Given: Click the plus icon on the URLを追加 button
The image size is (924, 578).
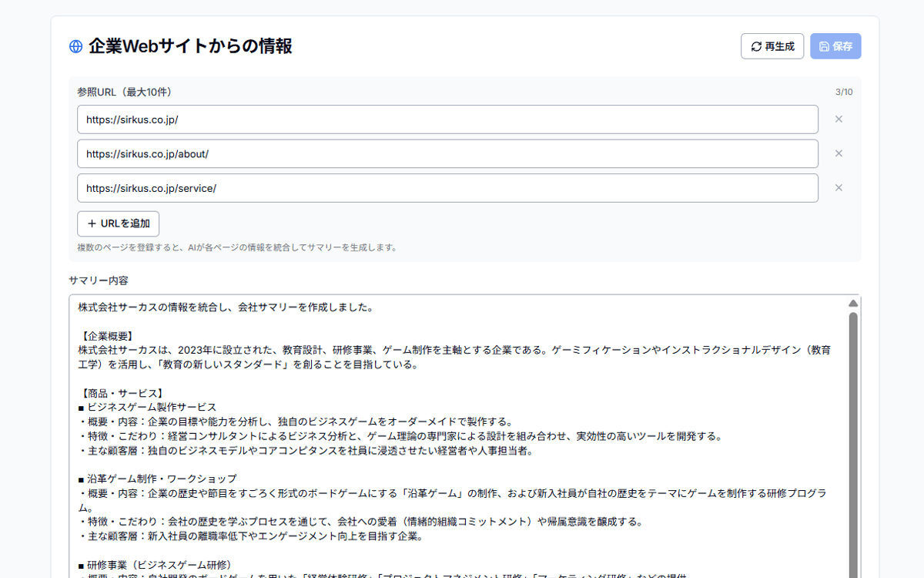Looking at the screenshot, I should point(91,223).
